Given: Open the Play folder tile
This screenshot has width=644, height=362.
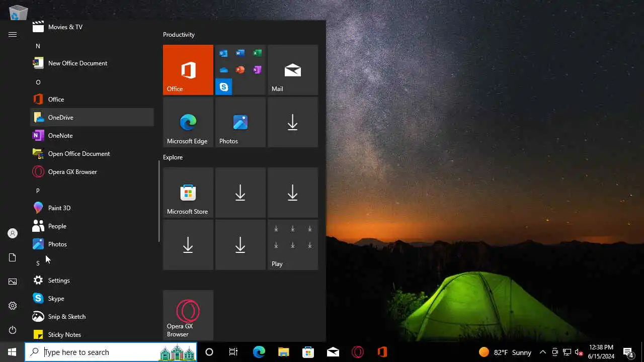Looking at the screenshot, I should coord(293,245).
